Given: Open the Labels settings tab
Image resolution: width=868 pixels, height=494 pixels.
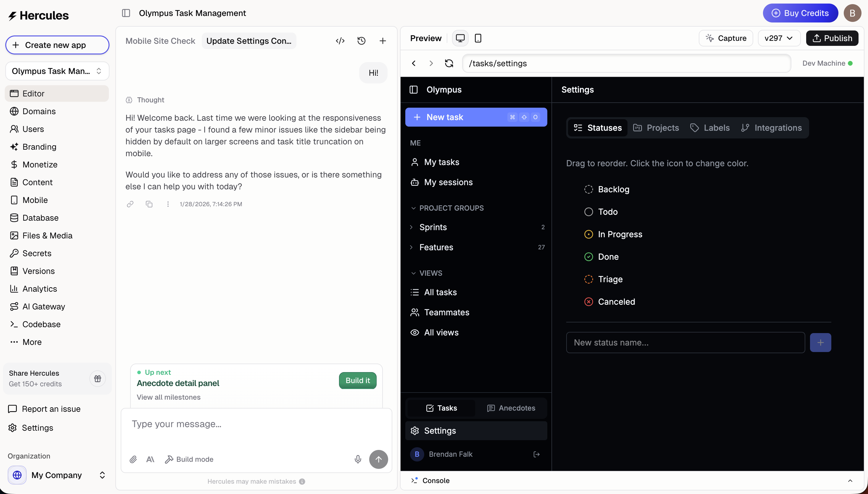Looking at the screenshot, I should pyautogui.click(x=710, y=127).
